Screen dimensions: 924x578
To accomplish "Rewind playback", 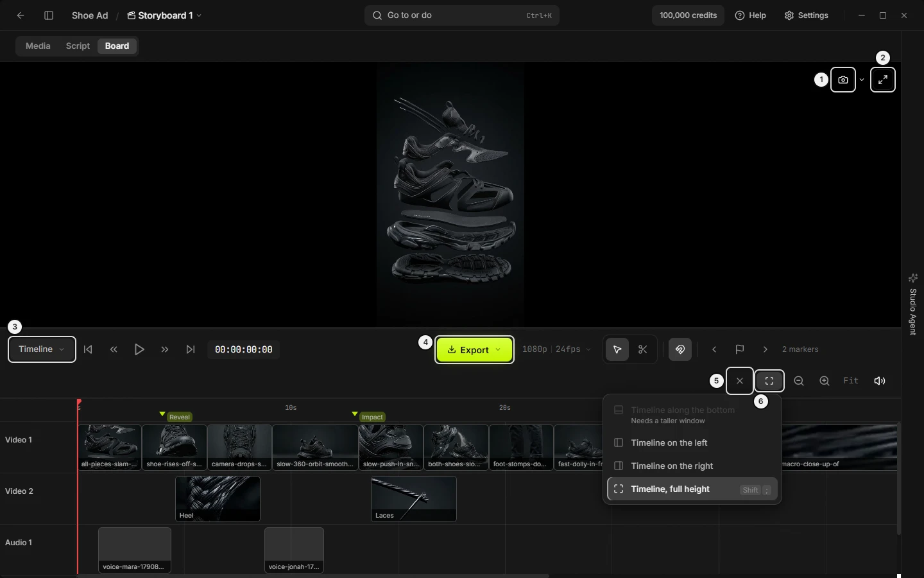I will pos(114,349).
